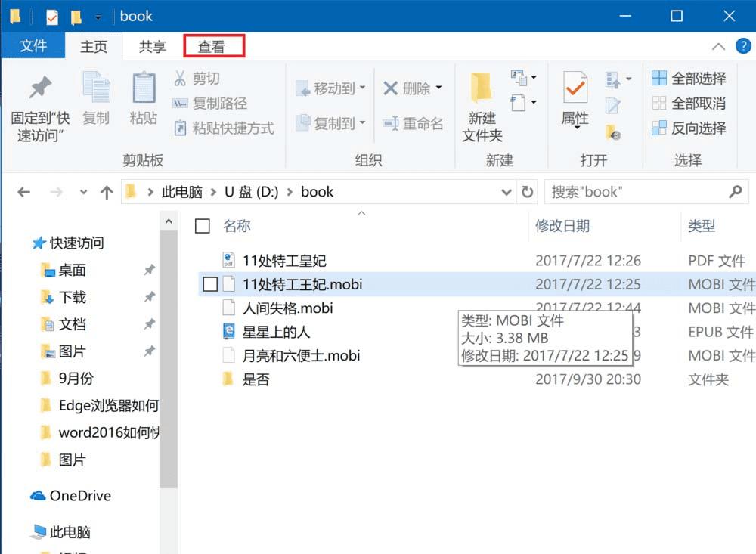The width and height of the screenshot is (756, 554).
Task: Sort by Type (类型) column header
Action: click(701, 226)
